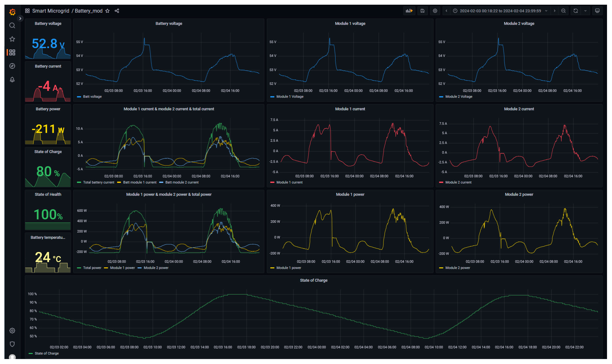The height and width of the screenshot is (364, 612).
Task: Open the Explore compass icon
Action: [x=12, y=66]
